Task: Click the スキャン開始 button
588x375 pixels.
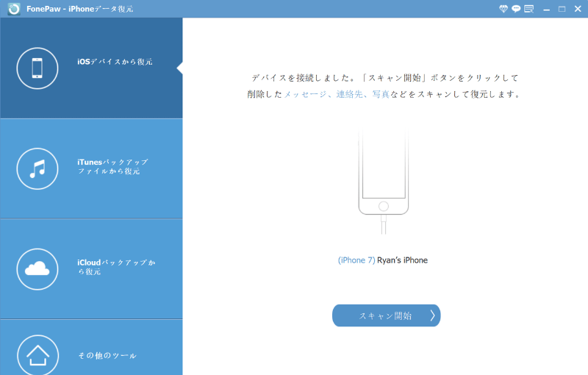Action: 387,315
